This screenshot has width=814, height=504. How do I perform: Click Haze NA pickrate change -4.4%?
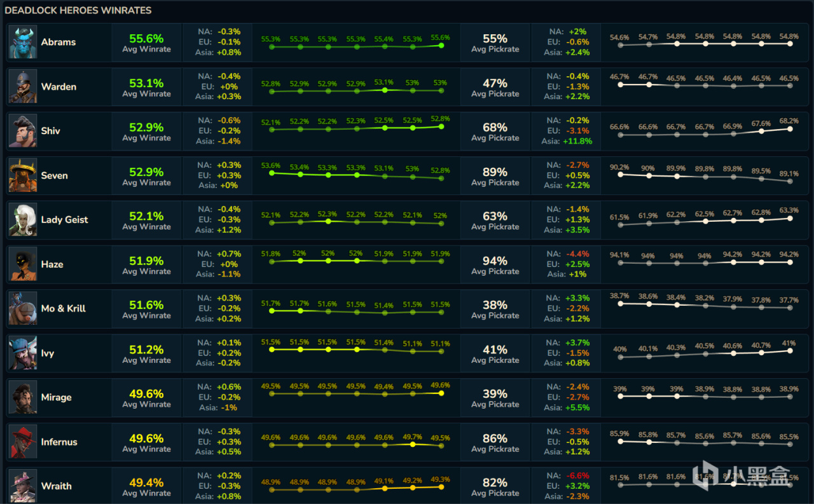click(577, 254)
